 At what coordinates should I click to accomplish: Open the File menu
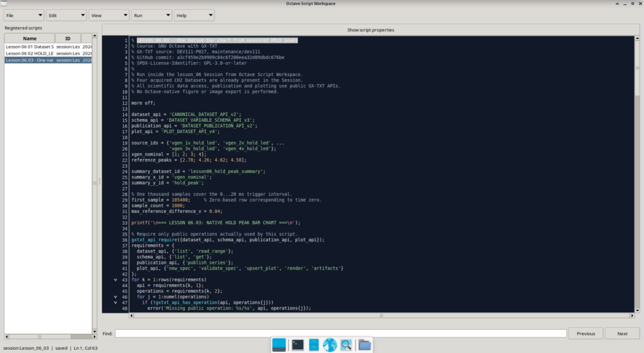point(24,15)
